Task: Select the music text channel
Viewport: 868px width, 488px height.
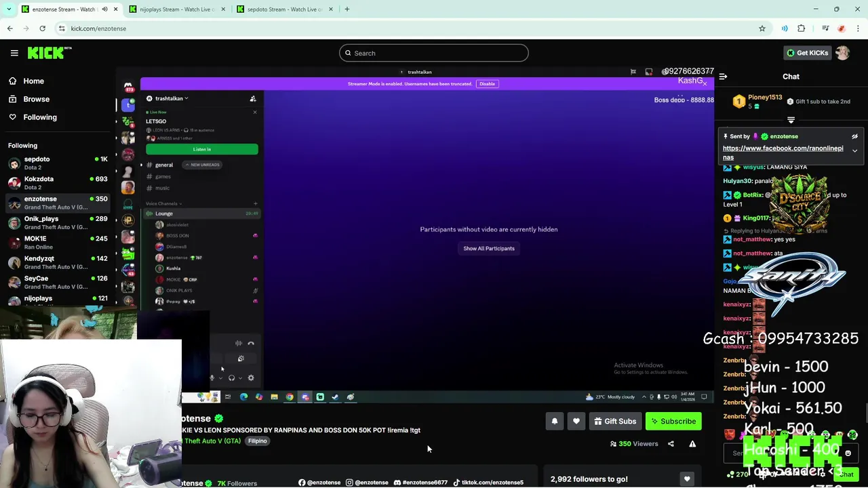Action: click(162, 188)
